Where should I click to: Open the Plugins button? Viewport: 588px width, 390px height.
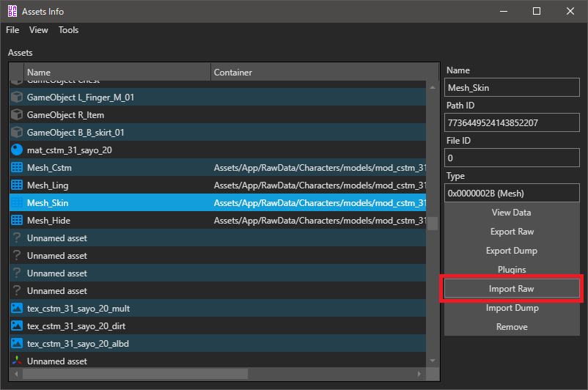(x=512, y=269)
